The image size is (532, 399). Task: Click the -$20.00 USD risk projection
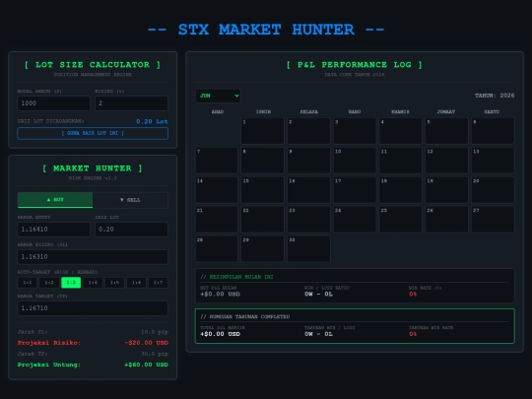click(x=146, y=343)
